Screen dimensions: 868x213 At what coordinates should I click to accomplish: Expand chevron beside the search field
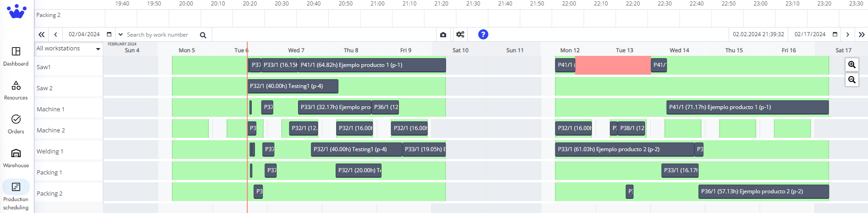[x=121, y=34]
